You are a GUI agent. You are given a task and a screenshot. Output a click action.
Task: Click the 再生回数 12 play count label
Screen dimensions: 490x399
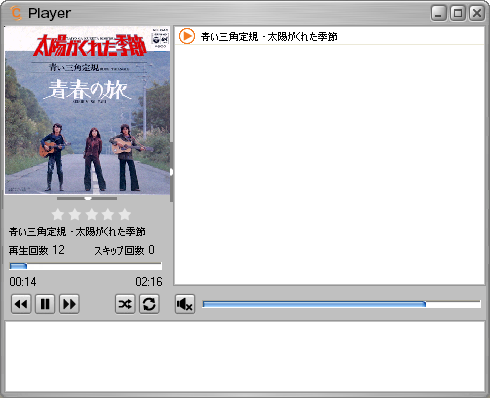coord(37,250)
